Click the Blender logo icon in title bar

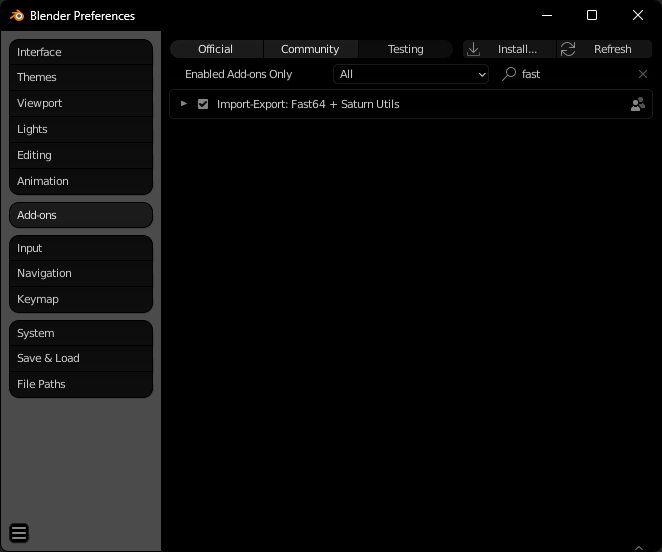[x=17, y=16]
